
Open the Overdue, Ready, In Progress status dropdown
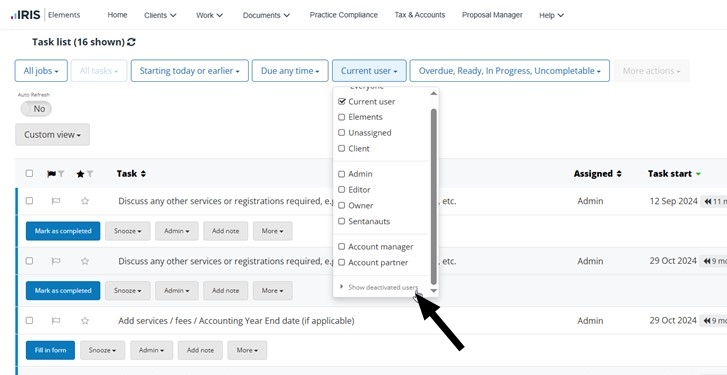pyautogui.click(x=510, y=71)
